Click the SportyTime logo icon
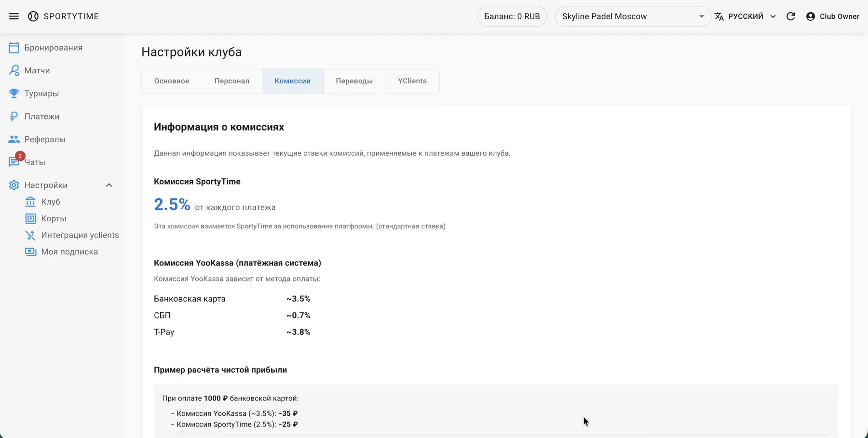This screenshot has height=438, width=868. click(x=33, y=16)
